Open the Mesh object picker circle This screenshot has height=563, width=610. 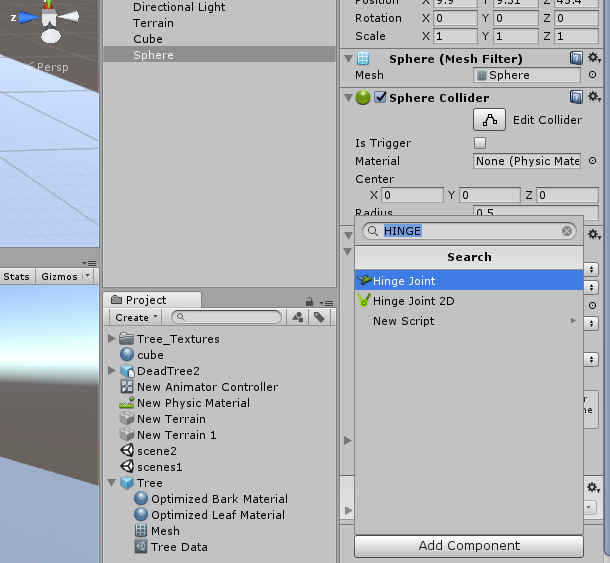pyautogui.click(x=592, y=74)
